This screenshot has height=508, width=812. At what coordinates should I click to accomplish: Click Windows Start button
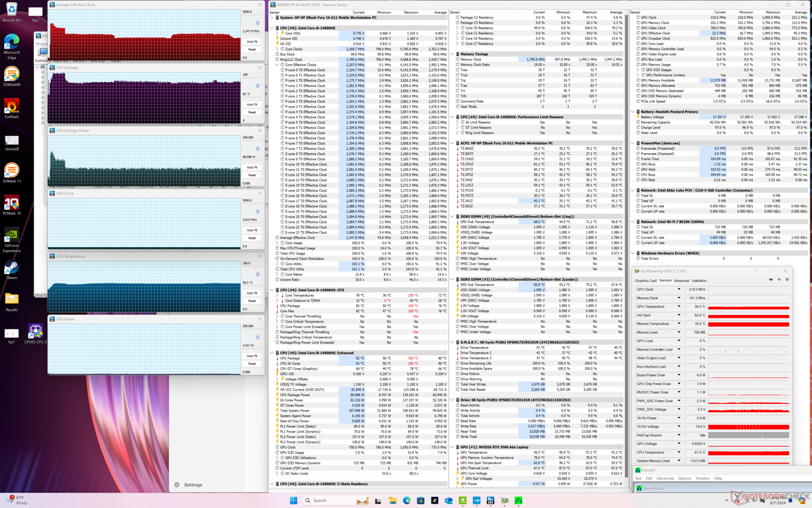[294, 500]
